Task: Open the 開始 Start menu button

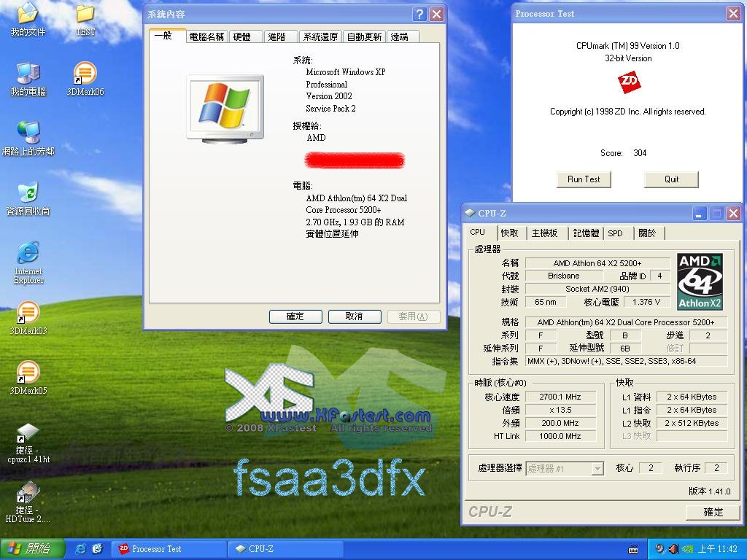Action: pyautogui.click(x=31, y=549)
